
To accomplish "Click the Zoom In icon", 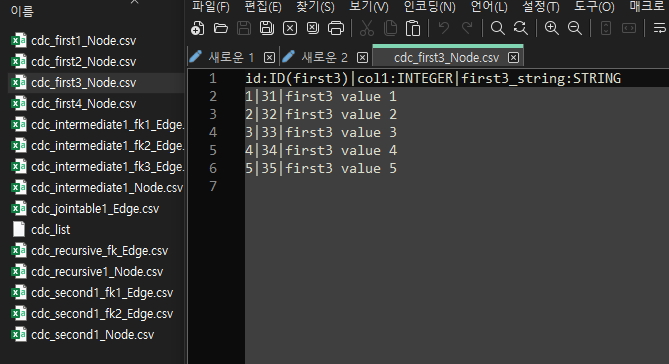I will click(552, 28).
